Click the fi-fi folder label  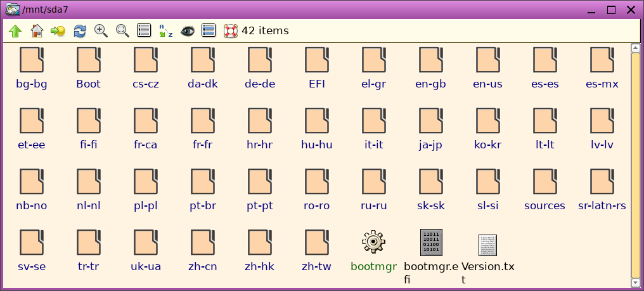[88, 145]
